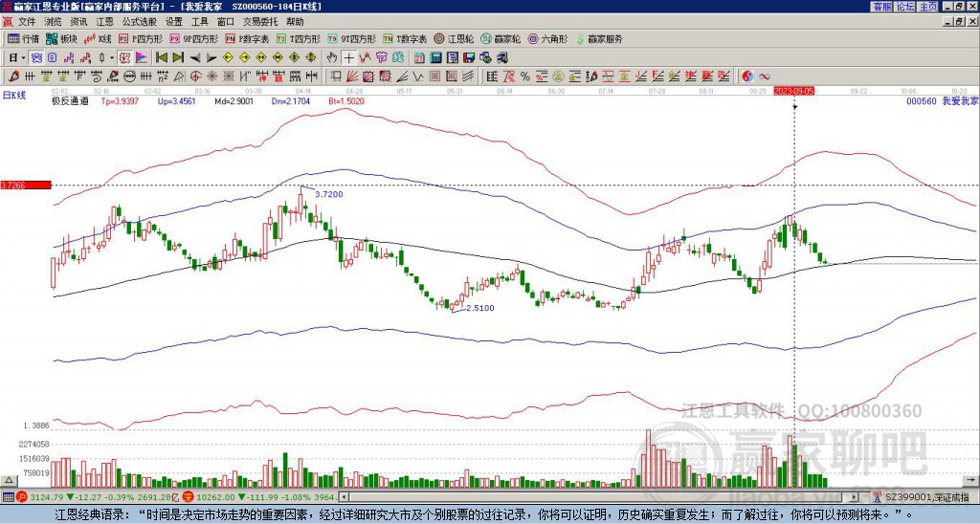The width and height of the screenshot is (980, 524).
Task: Open the 资讯 menu
Action: point(78,22)
